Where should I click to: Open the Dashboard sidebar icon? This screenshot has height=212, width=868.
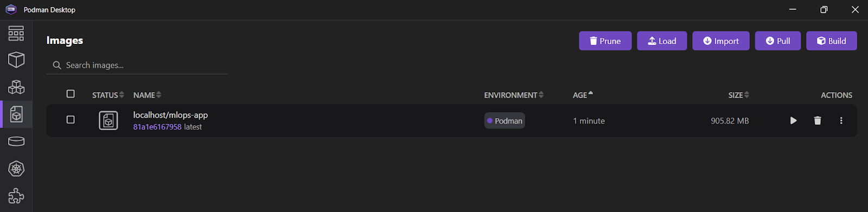(x=16, y=33)
